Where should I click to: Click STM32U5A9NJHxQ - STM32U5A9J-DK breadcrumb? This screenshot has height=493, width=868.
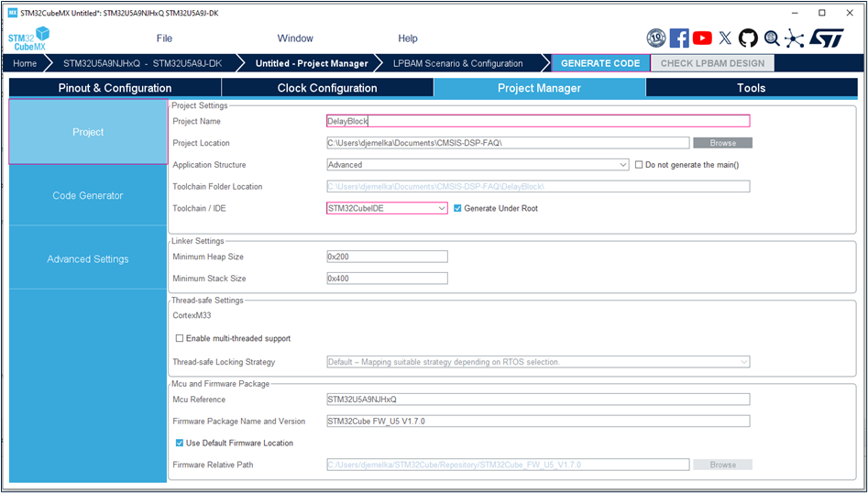tap(142, 63)
